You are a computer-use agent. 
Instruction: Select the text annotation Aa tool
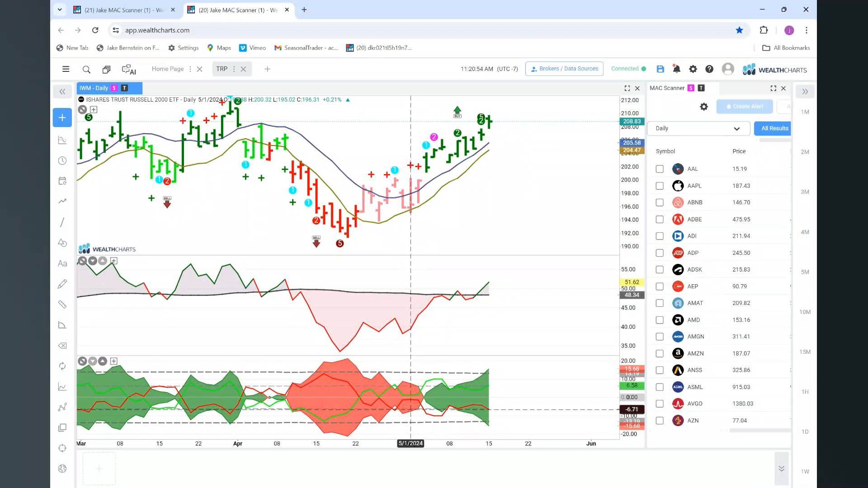pos(62,263)
